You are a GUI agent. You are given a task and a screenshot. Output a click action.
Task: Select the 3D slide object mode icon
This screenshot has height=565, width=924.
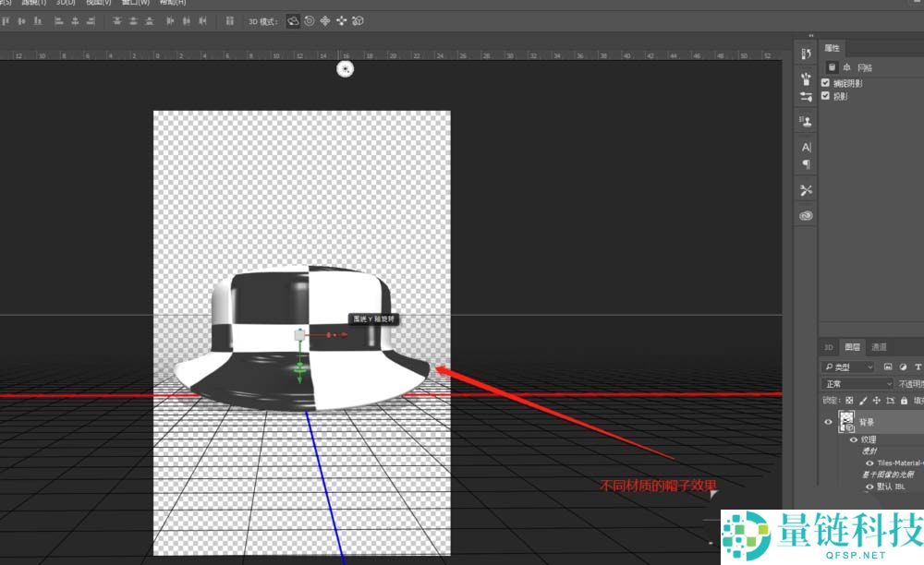click(x=341, y=20)
